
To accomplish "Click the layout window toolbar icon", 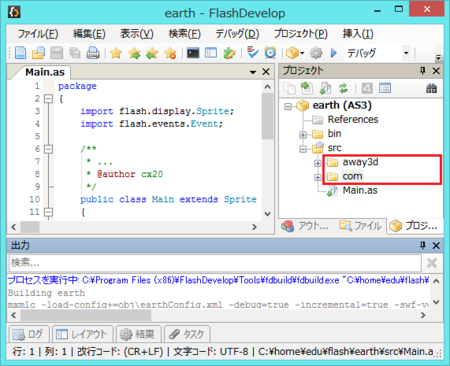I will point(211,53).
